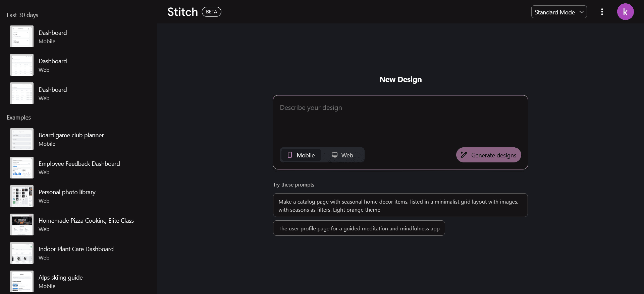Click the mobile phone icon in the device selector

click(290, 155)
